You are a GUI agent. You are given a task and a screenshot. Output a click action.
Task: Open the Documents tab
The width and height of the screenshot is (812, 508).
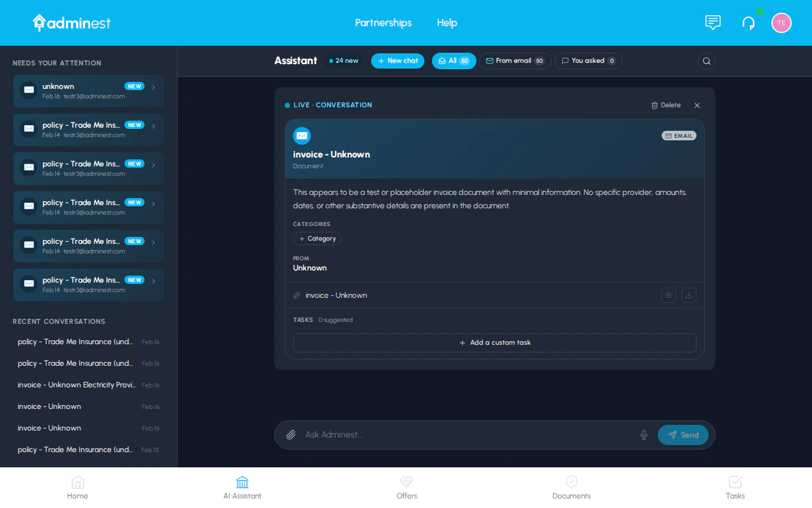coord(572,488)
